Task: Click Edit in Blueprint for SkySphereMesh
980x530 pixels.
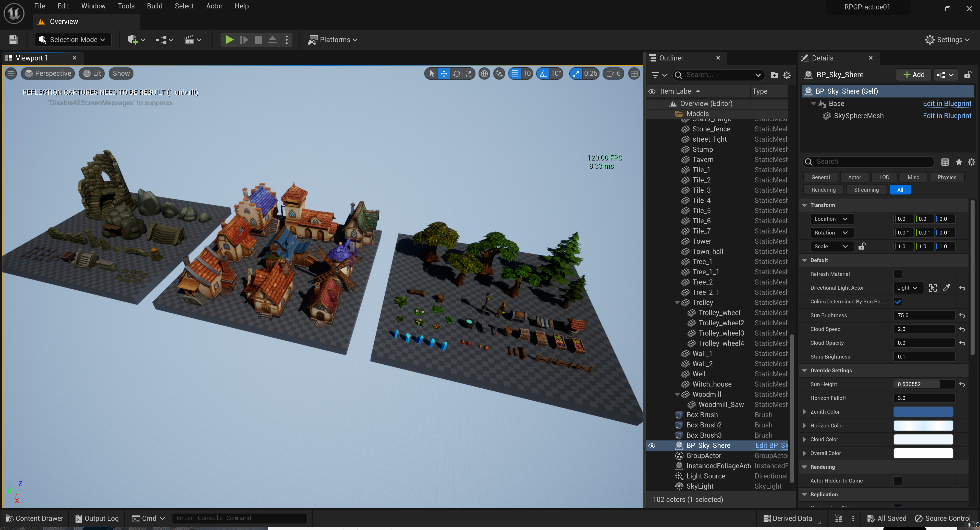Action: tap(947, 116)
